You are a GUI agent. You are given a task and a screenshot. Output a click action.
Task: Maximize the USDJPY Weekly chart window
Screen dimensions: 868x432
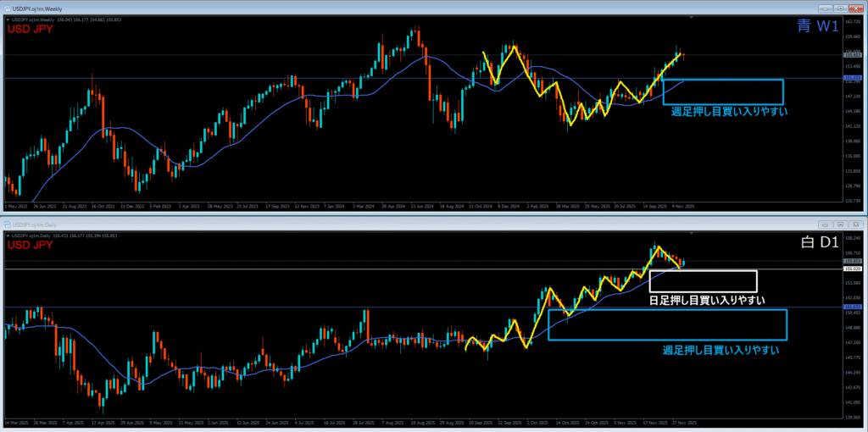pos(840,8)
